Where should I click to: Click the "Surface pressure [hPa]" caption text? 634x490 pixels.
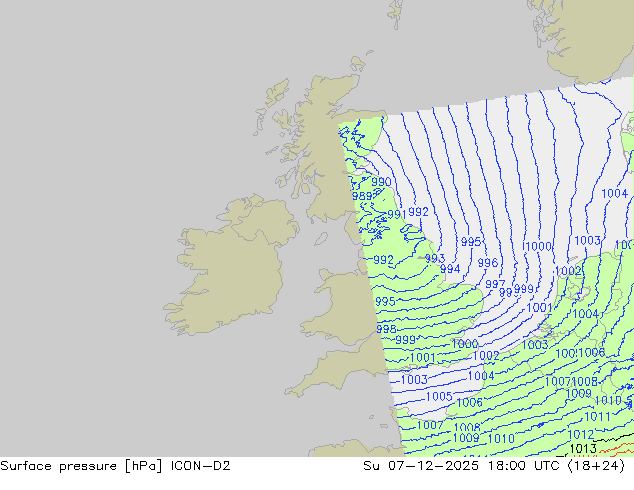point(81,466)
